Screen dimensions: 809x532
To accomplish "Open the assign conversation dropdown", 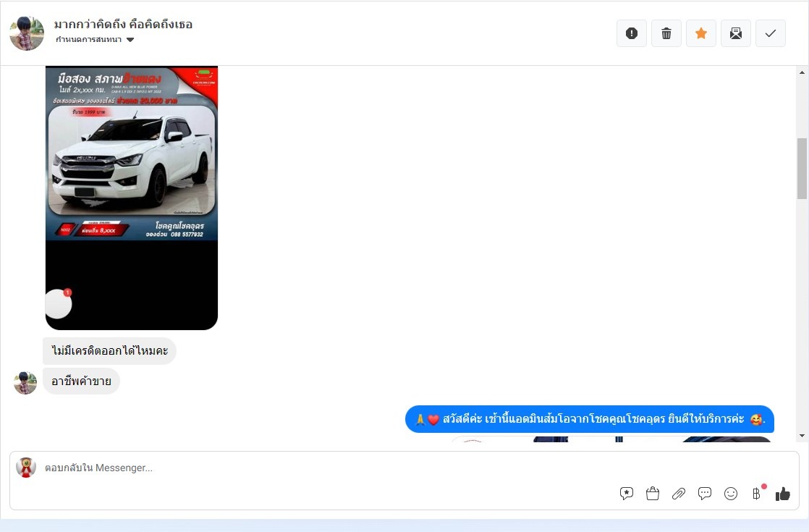I will 95,40.
